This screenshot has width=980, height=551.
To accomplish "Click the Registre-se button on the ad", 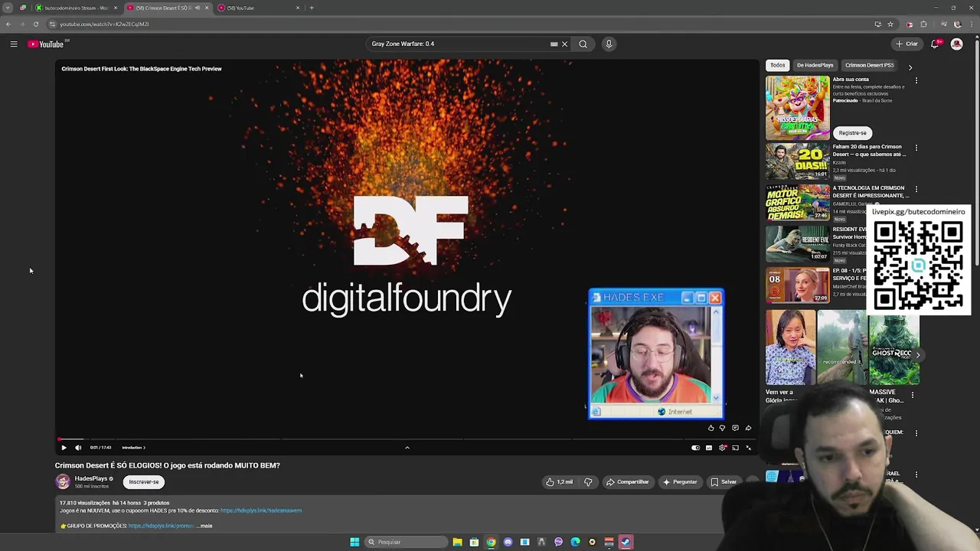I will pyautogui.click(x=852, y=132).
